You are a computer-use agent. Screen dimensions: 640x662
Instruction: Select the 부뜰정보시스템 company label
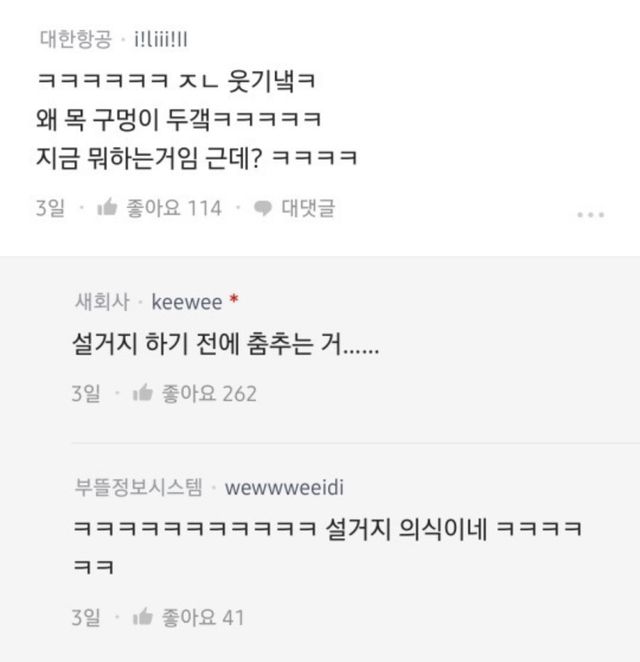pos(138,488)
